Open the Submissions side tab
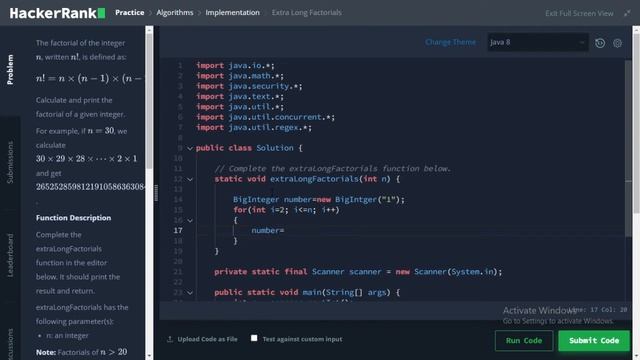640x360 pixels. [x=10, y=162]
